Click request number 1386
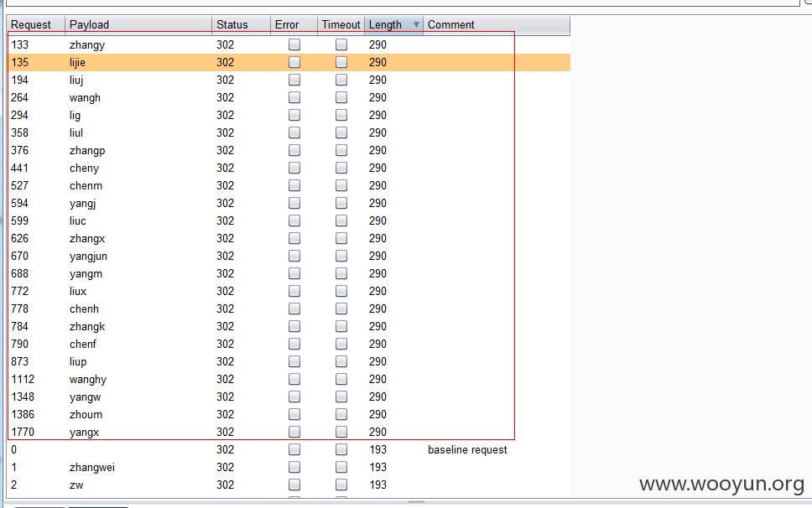This screenshot has height=508, width=812. pyautogui.click(x=23, y=414)
